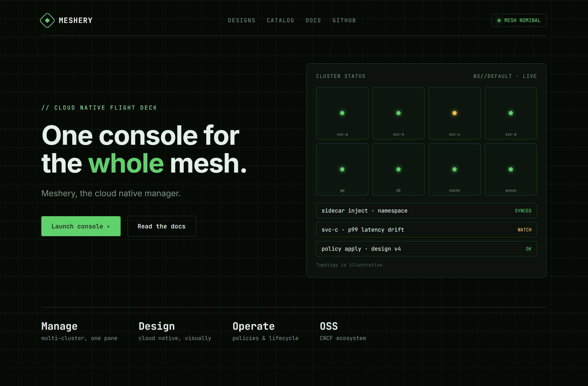Click the green dot in Mesh Nominal badge
The image size is (588, 386).
499,20
